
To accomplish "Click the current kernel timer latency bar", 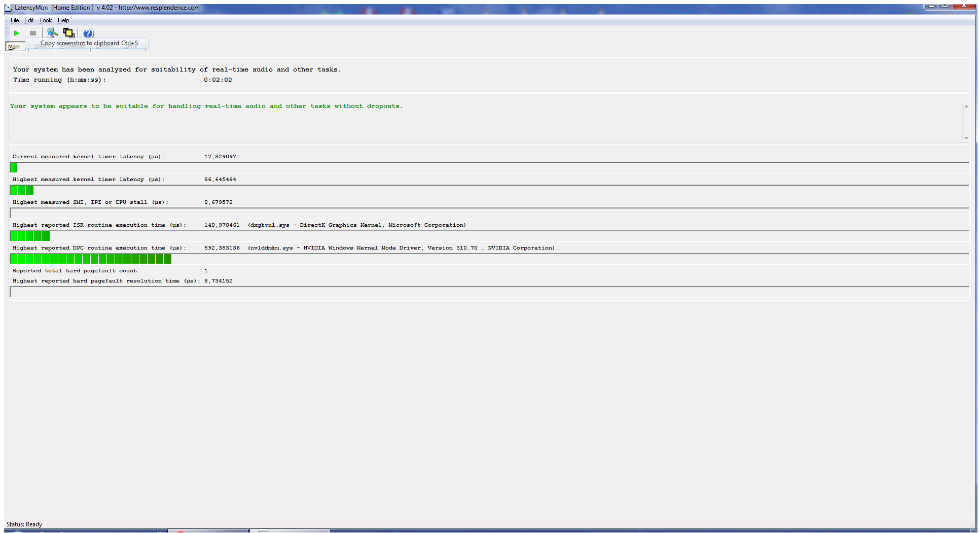I will click(489, 167).
